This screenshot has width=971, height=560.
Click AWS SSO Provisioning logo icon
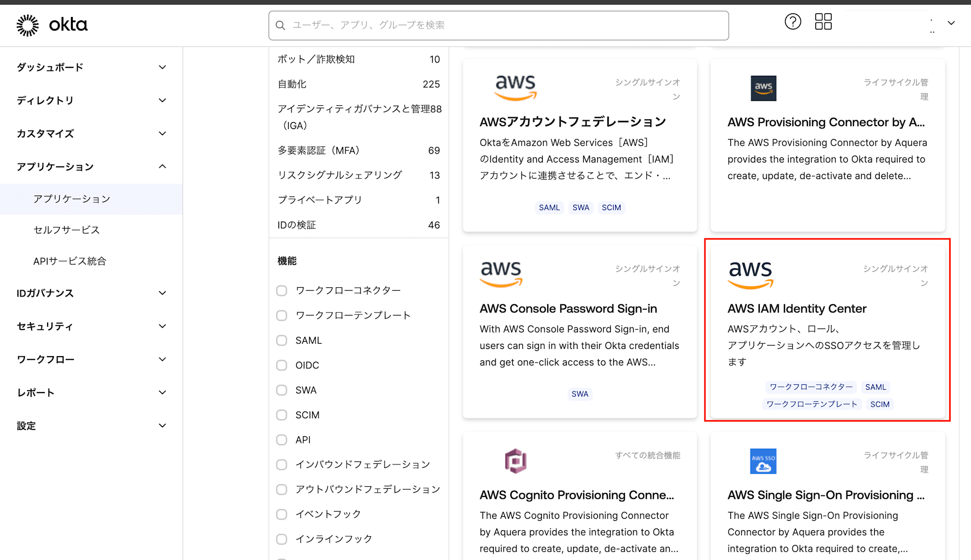pyautogui.click(x=763, y=461)
